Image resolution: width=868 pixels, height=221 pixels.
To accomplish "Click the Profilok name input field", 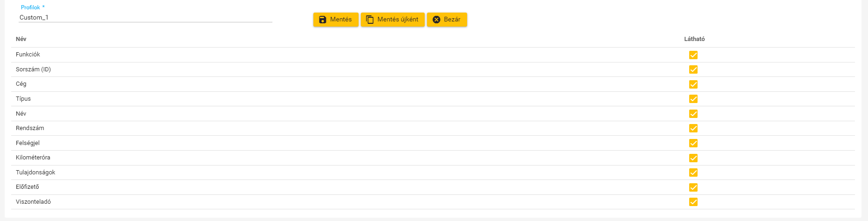I will coord(145,17).
